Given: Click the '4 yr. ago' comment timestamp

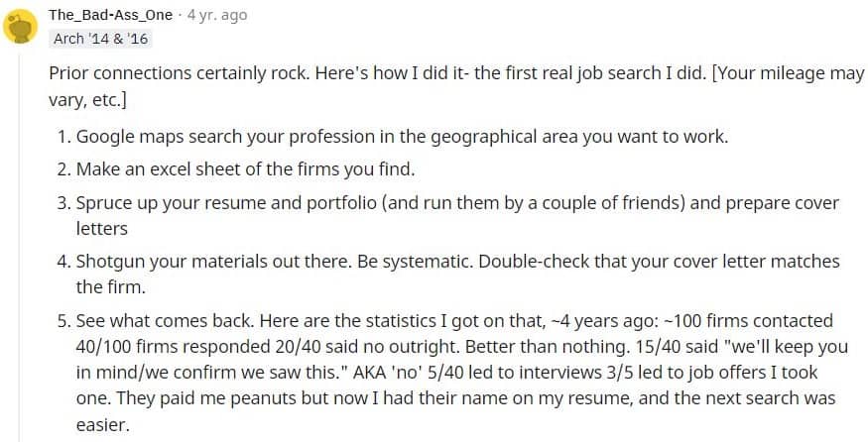Looking at the screenshot, I should (x=217, y=15).
